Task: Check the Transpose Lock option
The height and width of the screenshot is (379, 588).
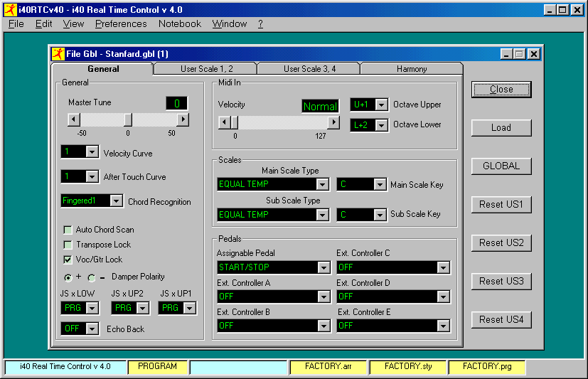Action: (68, 245)
